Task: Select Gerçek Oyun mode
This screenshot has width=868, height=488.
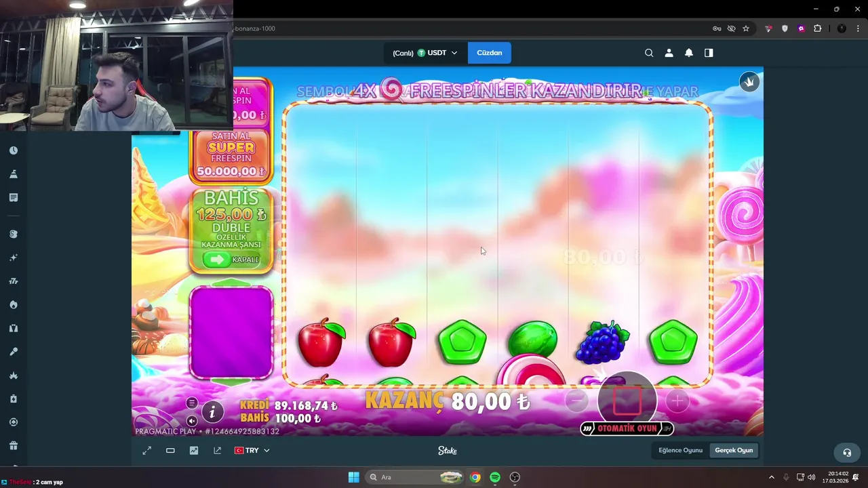Action: 734,451
